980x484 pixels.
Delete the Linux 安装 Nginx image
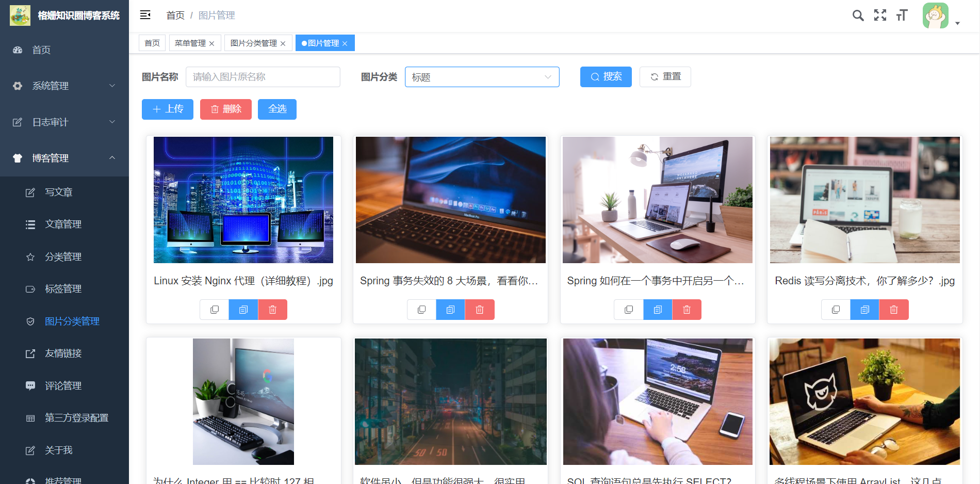coord(272,310)
